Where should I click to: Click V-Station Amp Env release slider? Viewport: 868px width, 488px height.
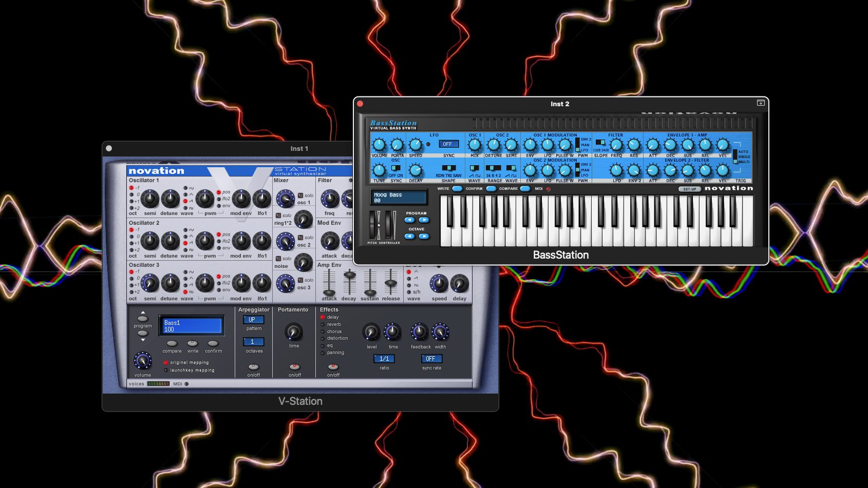tap(391, 282)
